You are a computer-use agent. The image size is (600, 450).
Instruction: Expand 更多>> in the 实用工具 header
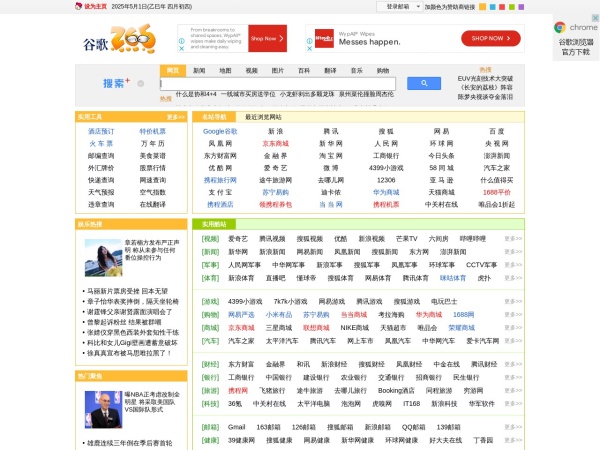coord(176,117)
